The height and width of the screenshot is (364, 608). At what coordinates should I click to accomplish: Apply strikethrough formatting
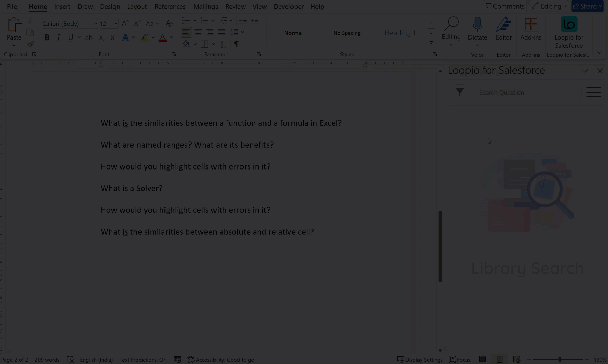(89, 38)
